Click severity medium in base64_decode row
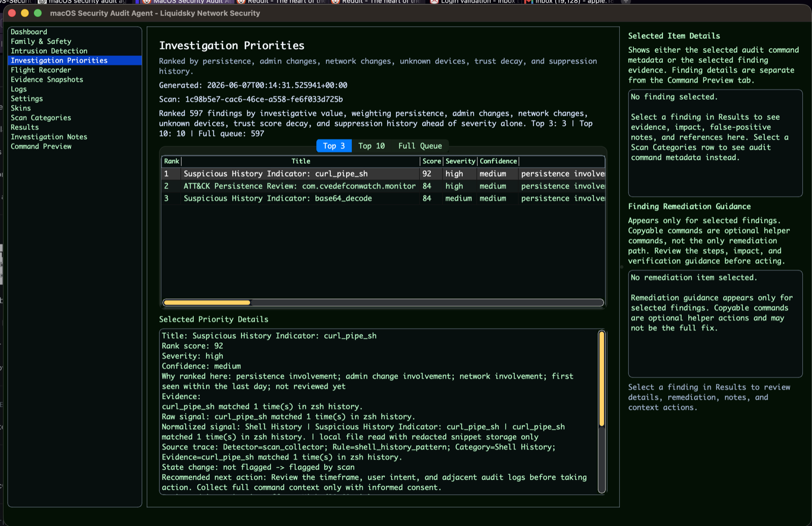The image size is (812, 526). [x=458, y=198]
